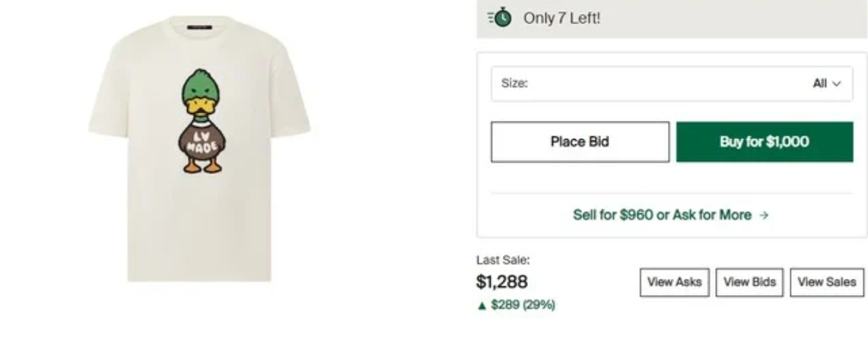The image size is (868, 342).
Task: Click the black neck label on the shirt
Action: 201,28
